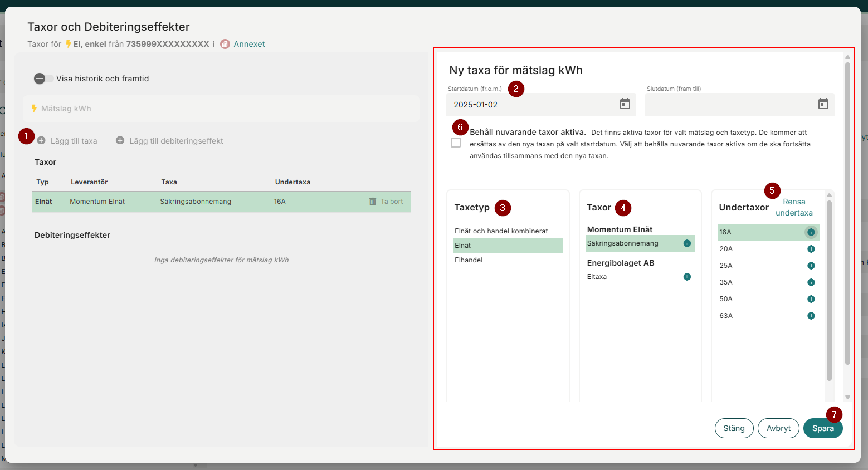Screen dimensions: 868x470
Task: Select Elhandel taxetyp
Action: tap(469, 260)
